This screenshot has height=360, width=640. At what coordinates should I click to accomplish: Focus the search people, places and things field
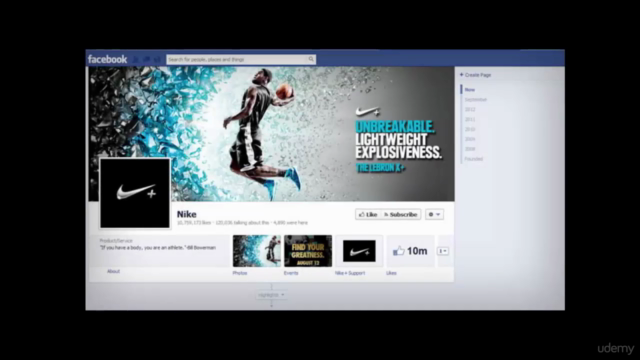pyautogui.click(x=241, y=59)
